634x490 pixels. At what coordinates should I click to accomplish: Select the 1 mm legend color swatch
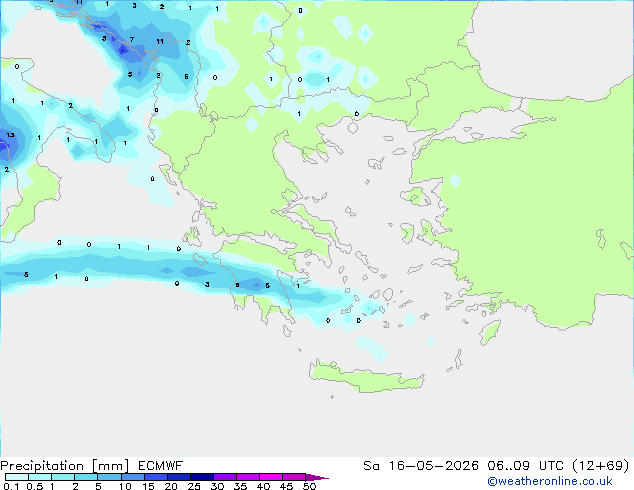click(x=63, y=477)
